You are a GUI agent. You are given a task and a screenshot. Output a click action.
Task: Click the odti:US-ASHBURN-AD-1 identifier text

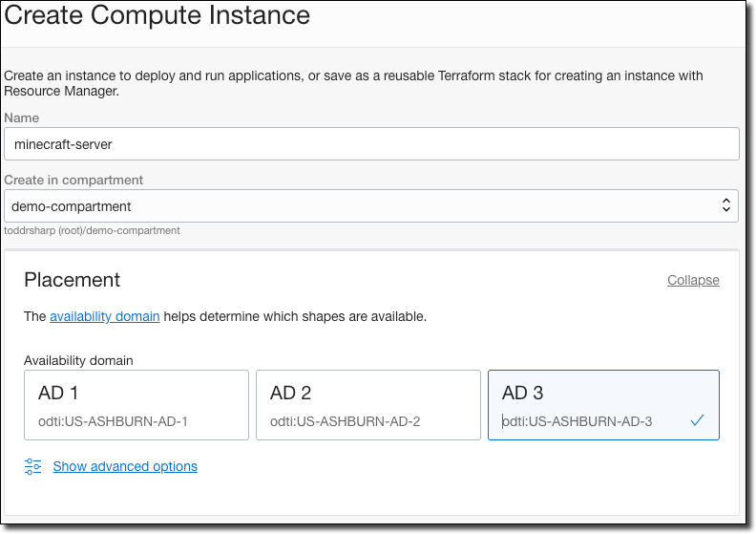coord(113,421)
